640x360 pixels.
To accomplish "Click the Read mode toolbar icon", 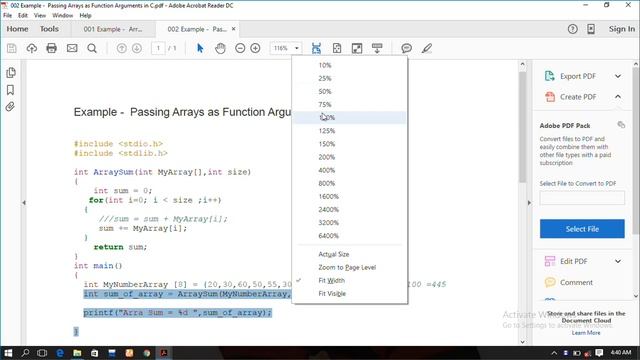I will (x=377, y=48).
